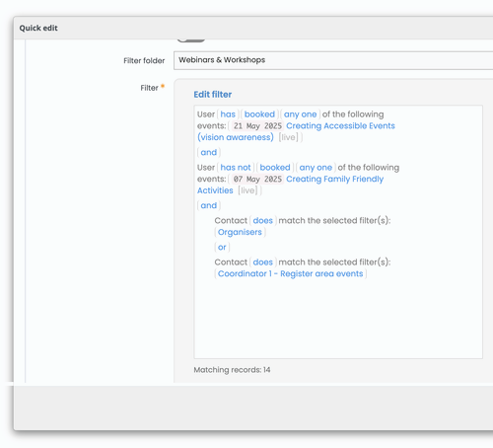The height and width of the screenshot is (448, 493).
Task: Change 'booked' in the has not rule
Action: coord(275,168)
